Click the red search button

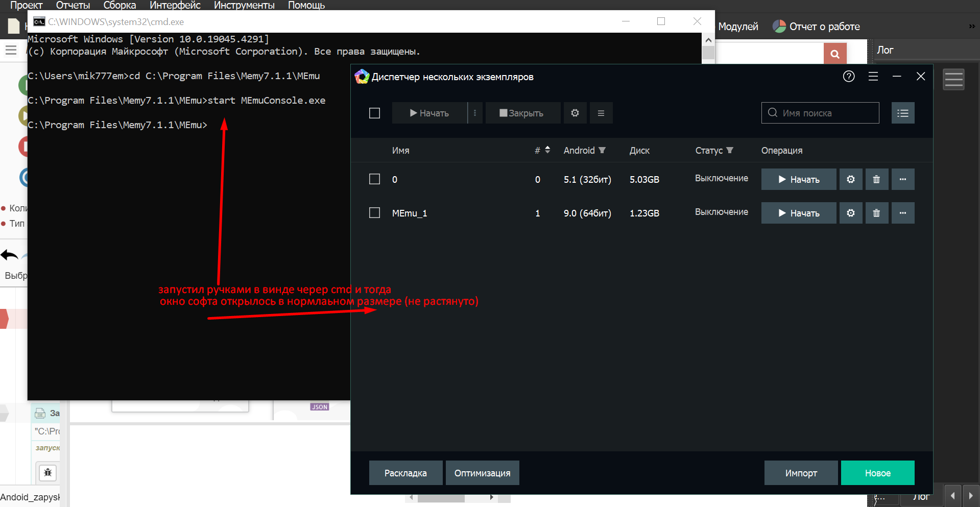pos(834,54)
